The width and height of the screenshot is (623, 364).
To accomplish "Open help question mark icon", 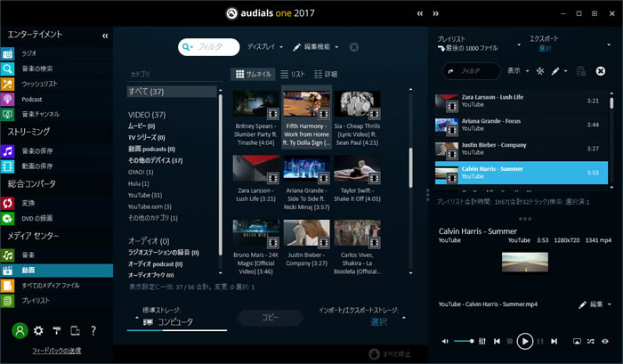I will click(93, 330).
